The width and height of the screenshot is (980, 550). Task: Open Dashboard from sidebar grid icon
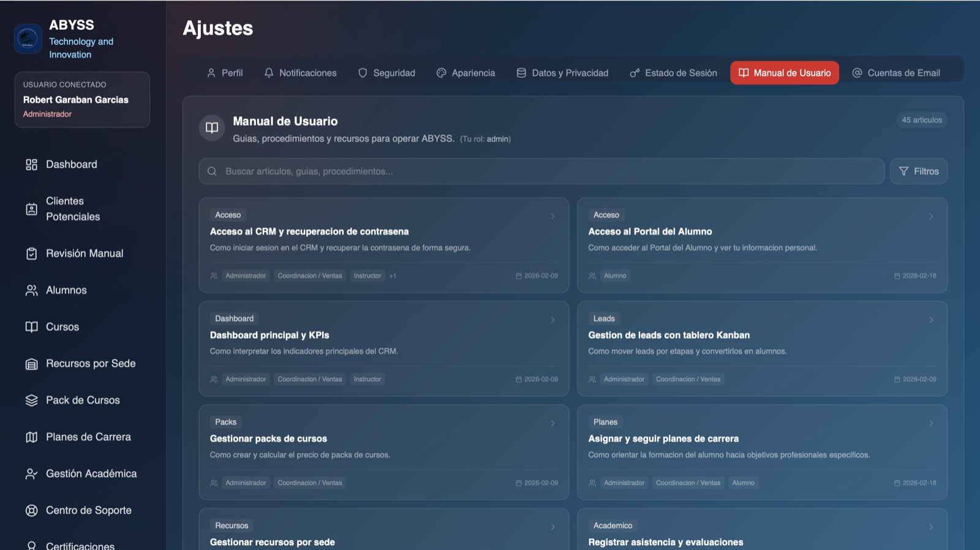pyautogui.click(x=31, y=165)
